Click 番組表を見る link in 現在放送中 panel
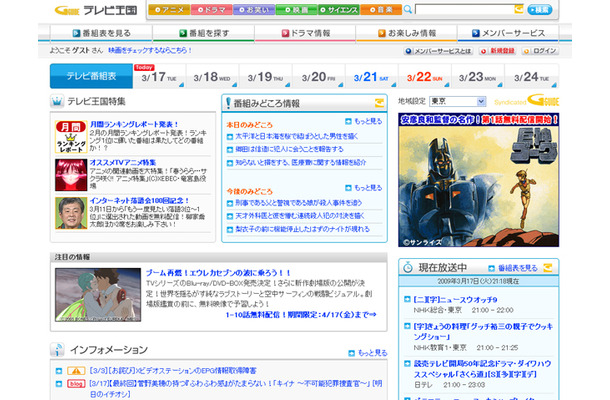The width and height of the screenshot is (610, 400). pos(513,268)
